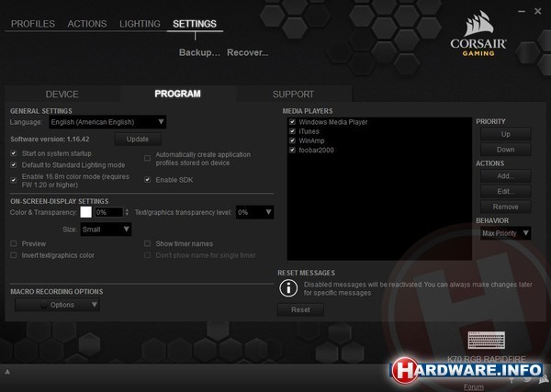Click the Update software button
The width and height of the screenshot is (551, 392).
pyautogui.click(x=137, y=139)
